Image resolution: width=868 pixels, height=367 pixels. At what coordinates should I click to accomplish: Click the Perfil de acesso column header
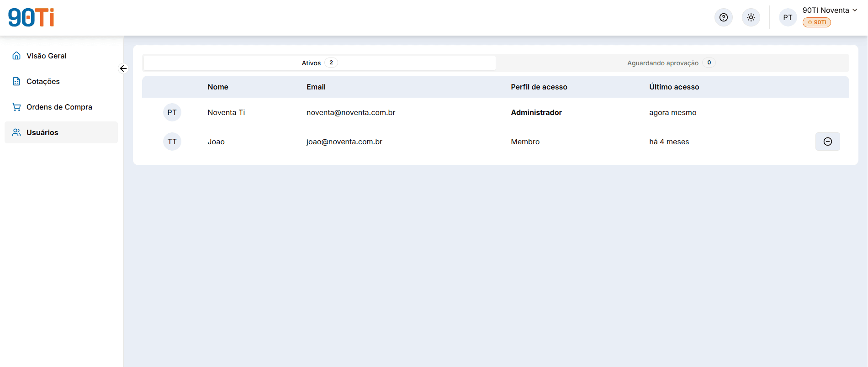point(539,87)
